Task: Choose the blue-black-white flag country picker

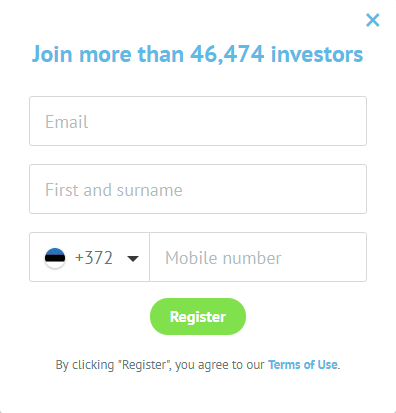Action: pyautogui.click(x=89, y=257)
